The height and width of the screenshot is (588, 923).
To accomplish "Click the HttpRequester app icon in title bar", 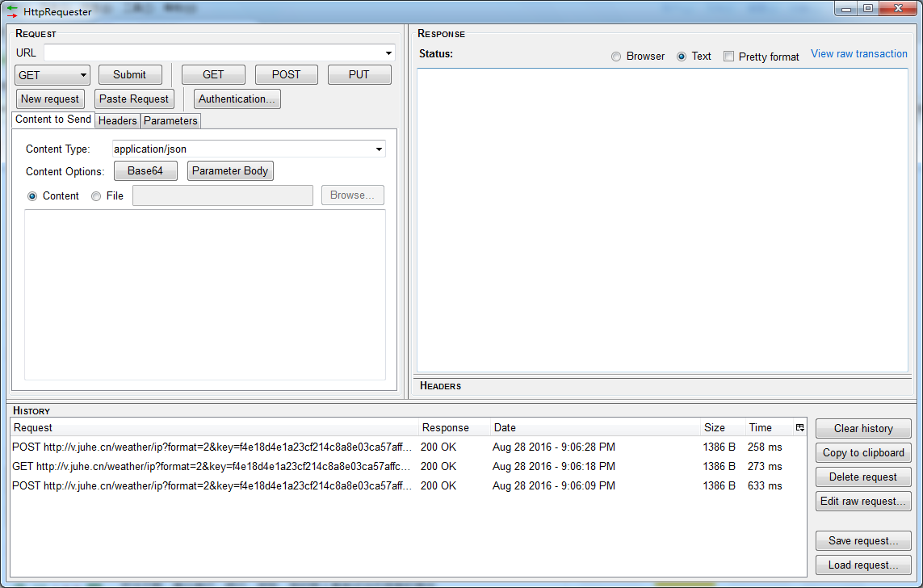I will pyautogui.click(x=12, y=11).
